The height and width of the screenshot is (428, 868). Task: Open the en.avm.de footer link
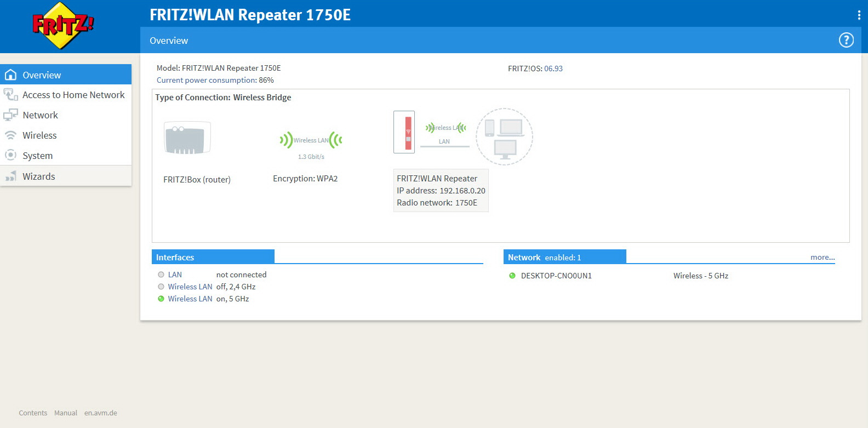point(101,413)
